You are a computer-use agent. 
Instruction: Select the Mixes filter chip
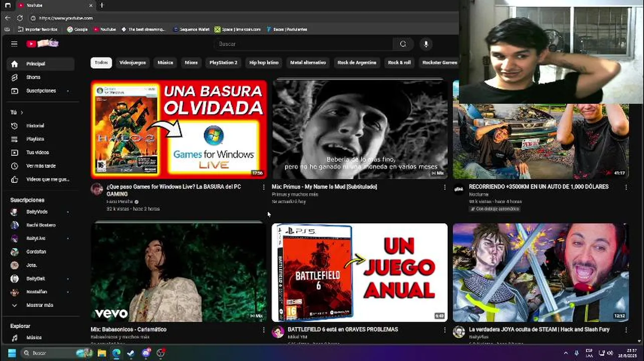191,63
